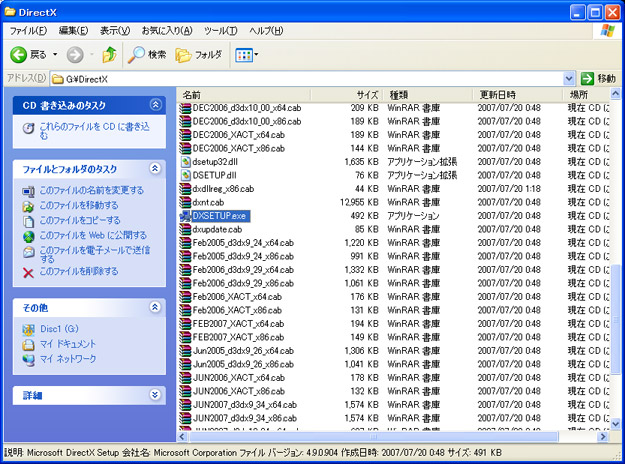Open the 表示(V) menu
Image resolution: width=625 pixels, height=464 pixels.
[x=115, y=31]
